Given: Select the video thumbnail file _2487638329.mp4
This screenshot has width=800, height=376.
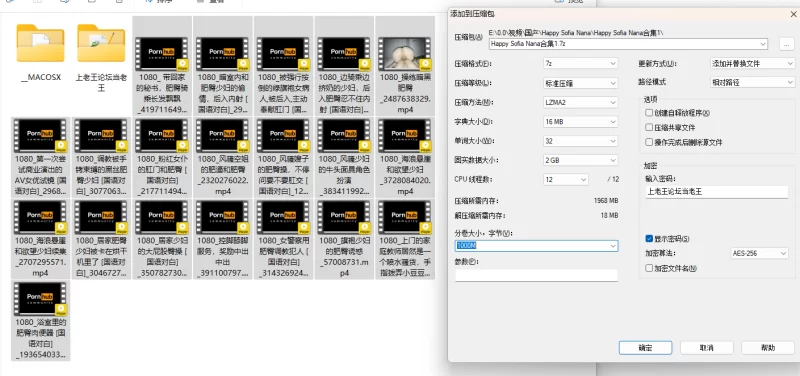Looking at the screenshot, I should (405, 66).
